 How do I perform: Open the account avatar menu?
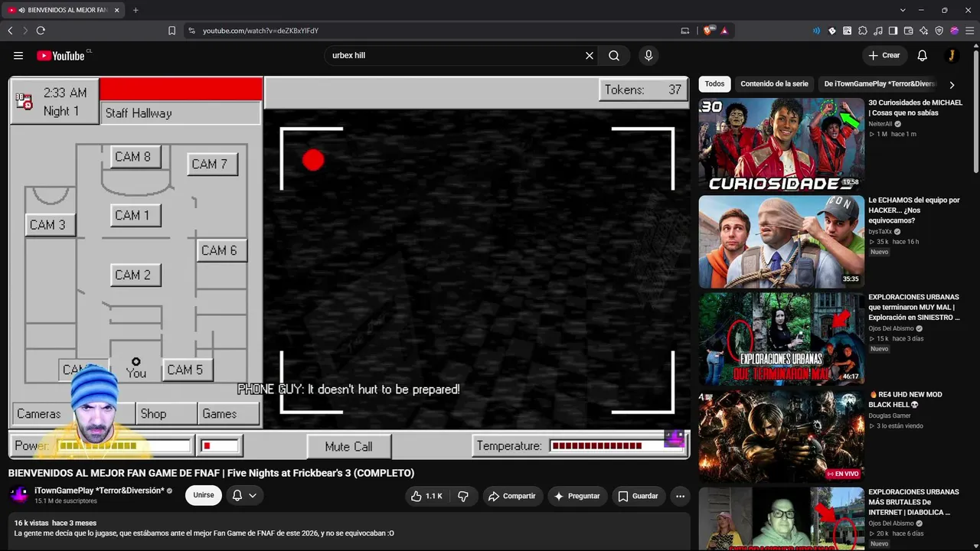952,55
